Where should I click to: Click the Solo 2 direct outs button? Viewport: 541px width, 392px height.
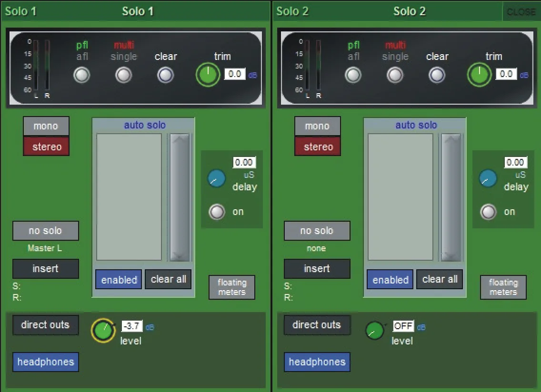pyautogui.click(x=317, y=325)
